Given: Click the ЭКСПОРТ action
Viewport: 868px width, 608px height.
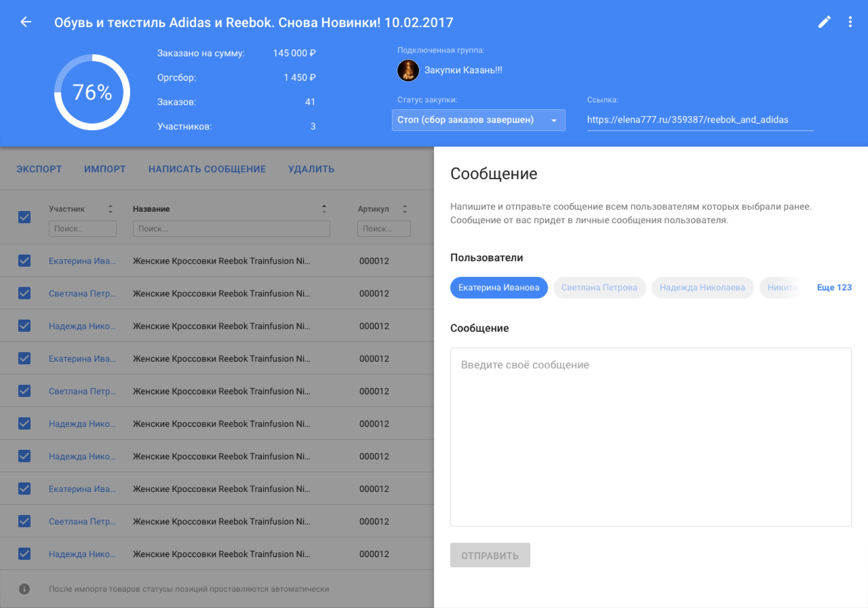Looking at the screenshot, I should (39, 169).
